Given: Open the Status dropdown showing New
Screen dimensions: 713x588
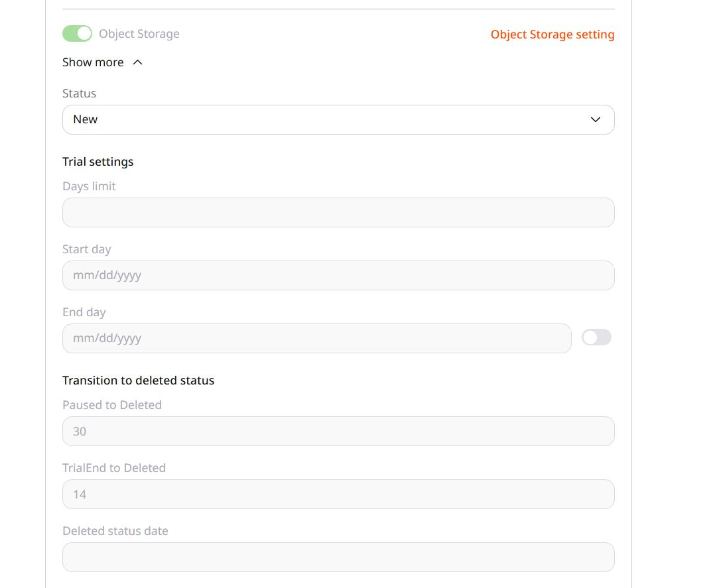Looking at the screenshot, I should tap(338, 119).
